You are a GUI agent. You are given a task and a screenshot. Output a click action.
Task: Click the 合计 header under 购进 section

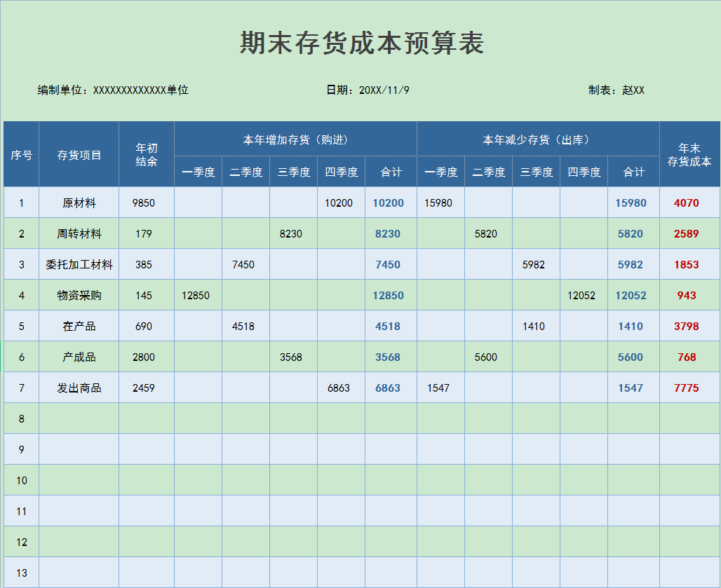[x=390, y=170]
